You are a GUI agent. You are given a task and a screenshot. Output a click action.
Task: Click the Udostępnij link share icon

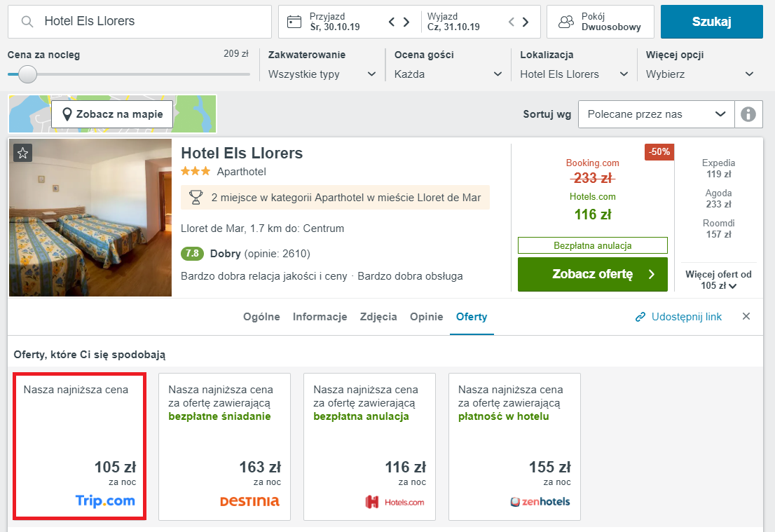[640, 317]
